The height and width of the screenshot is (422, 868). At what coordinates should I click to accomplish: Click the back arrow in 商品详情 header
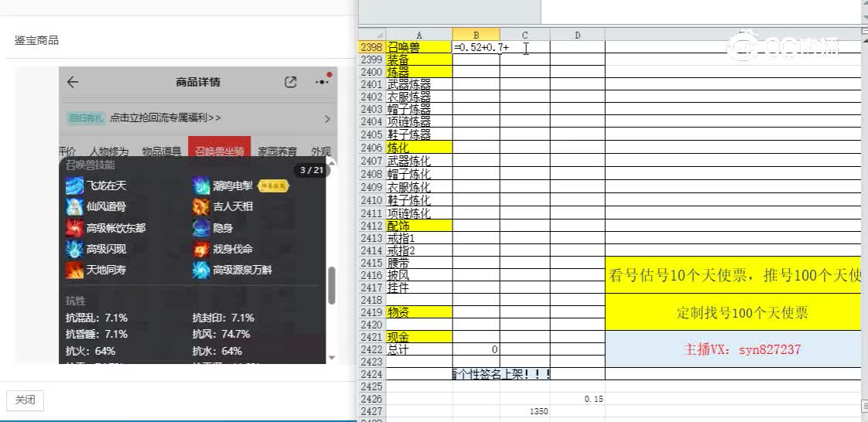click(73, 83)
